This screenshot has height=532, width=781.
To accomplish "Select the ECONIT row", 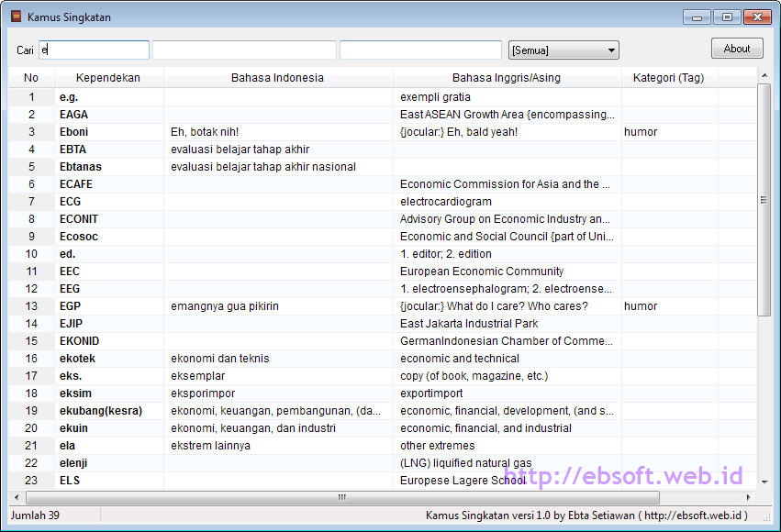I will click(x=382, y=219).
